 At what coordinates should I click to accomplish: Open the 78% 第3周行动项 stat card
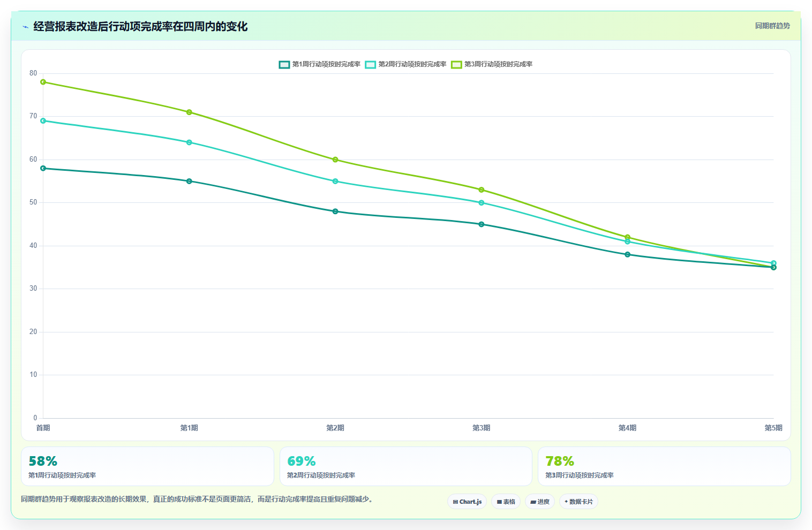pyautogui.click(x=664, y=466)
